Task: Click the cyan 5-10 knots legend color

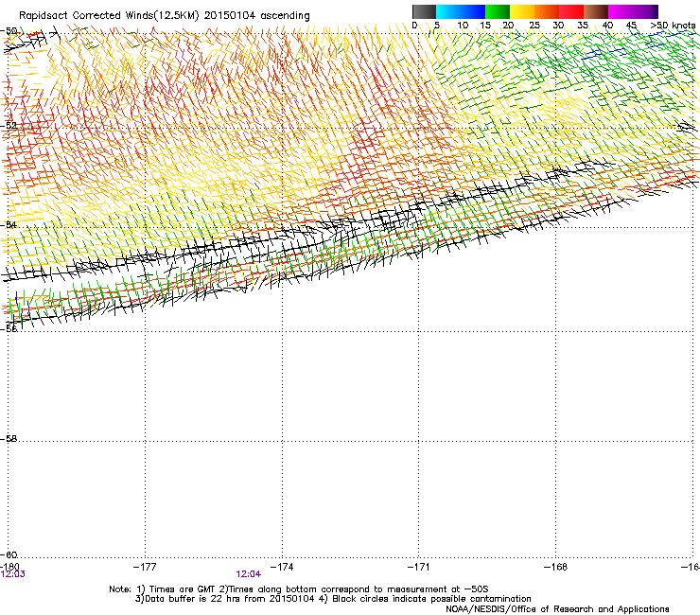Action: click(x=447, y=11)
